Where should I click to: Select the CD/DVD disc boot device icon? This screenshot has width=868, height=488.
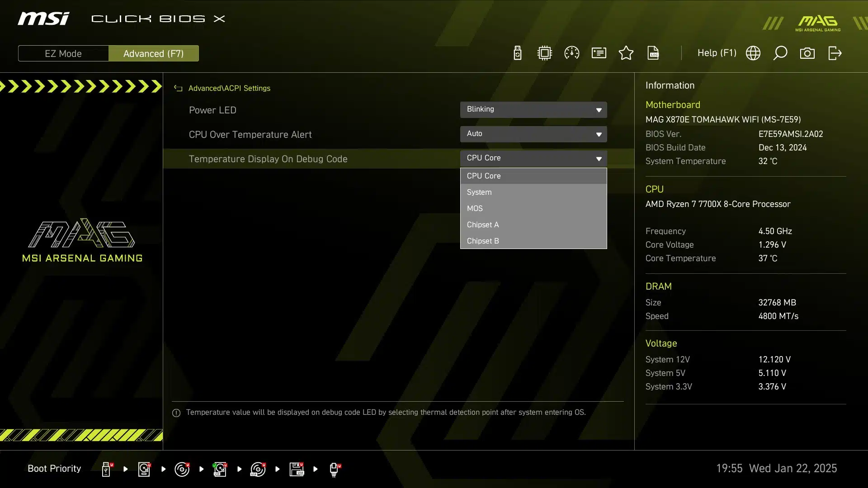pos(182,469)
